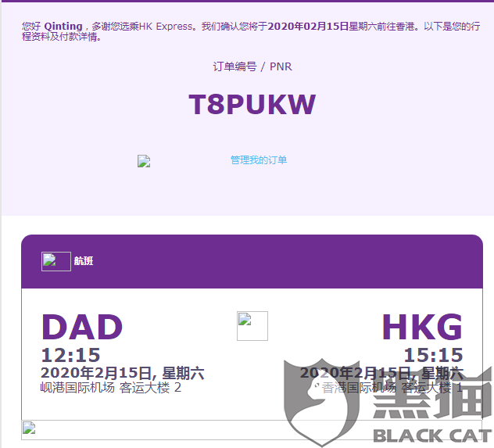This screenshot has width=494, height=448.
Task: Click the 程资料及付款详情 text line
Action: pos(62,37)
